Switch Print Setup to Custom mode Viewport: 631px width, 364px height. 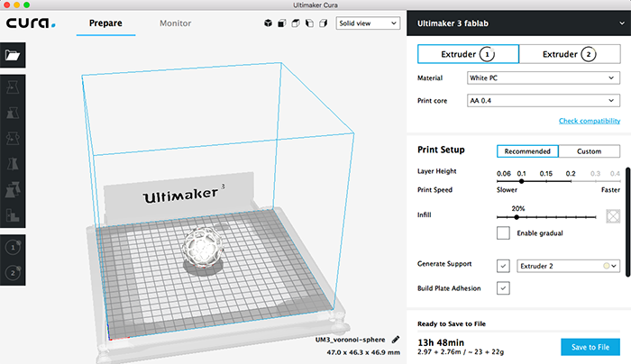click(x=590, y=151)
